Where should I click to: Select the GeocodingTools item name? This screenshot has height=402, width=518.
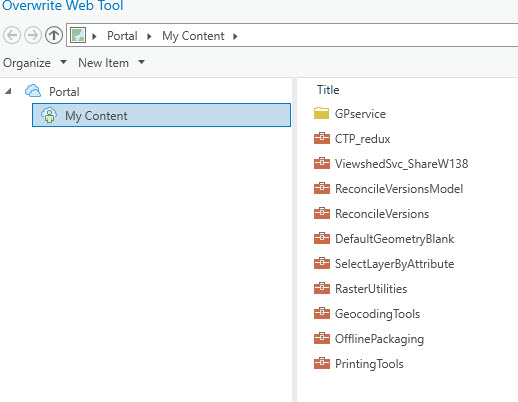pos(377,314)
